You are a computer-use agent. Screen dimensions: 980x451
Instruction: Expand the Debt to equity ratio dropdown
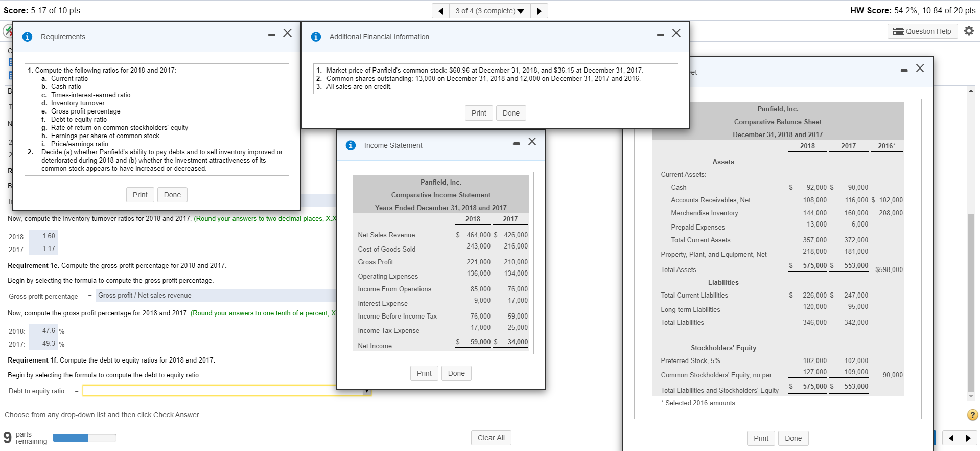tap(366, 391)
